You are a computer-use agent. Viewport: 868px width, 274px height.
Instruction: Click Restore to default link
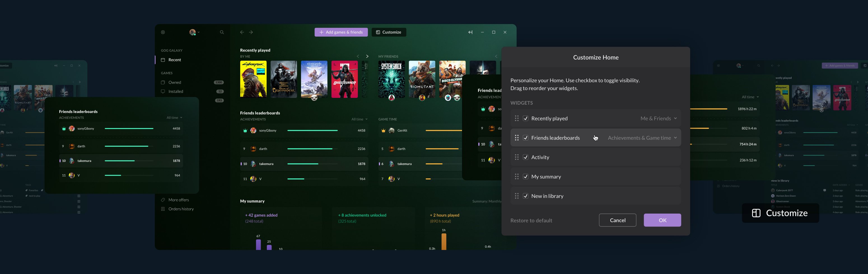[x=531, y=221]
